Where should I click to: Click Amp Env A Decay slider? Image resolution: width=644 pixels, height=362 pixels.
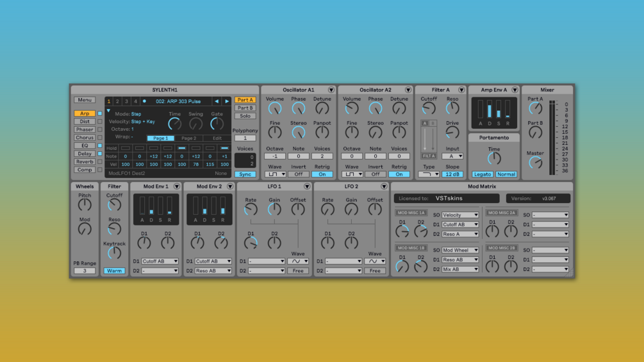pos(490,109)
